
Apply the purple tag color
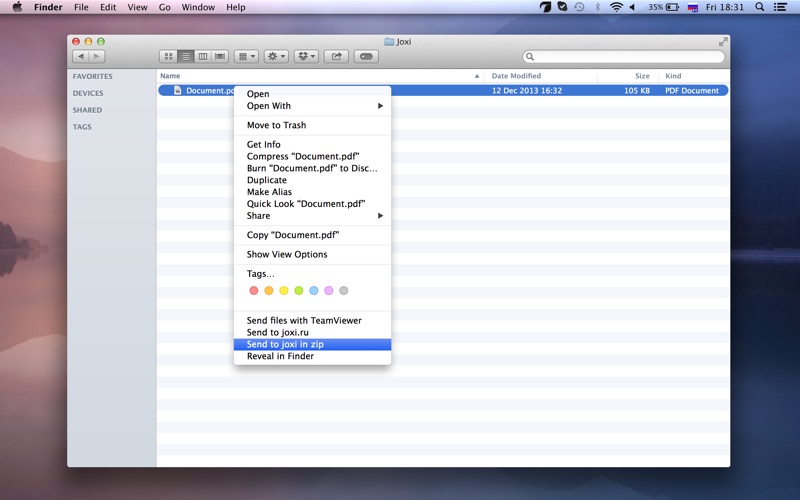coord(329,290)
